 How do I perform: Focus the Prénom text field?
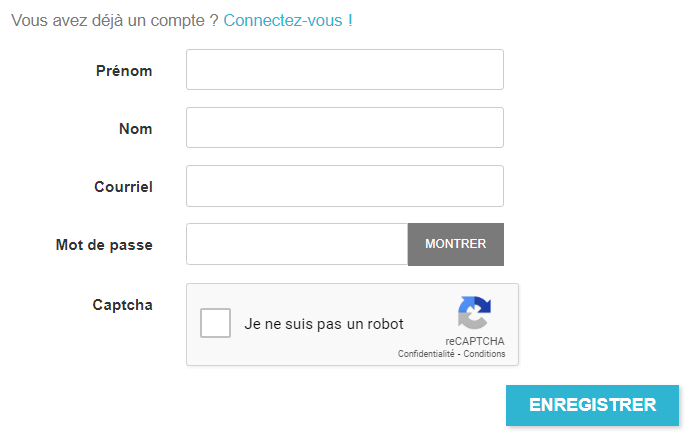[x=344, y=70]
